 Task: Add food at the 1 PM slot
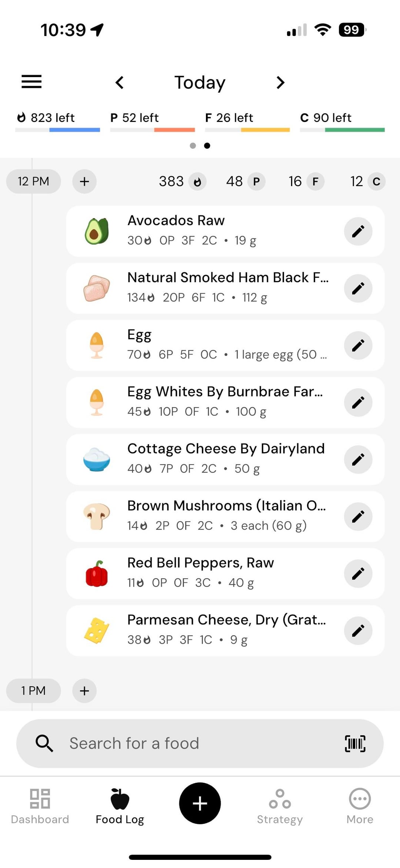84,691
